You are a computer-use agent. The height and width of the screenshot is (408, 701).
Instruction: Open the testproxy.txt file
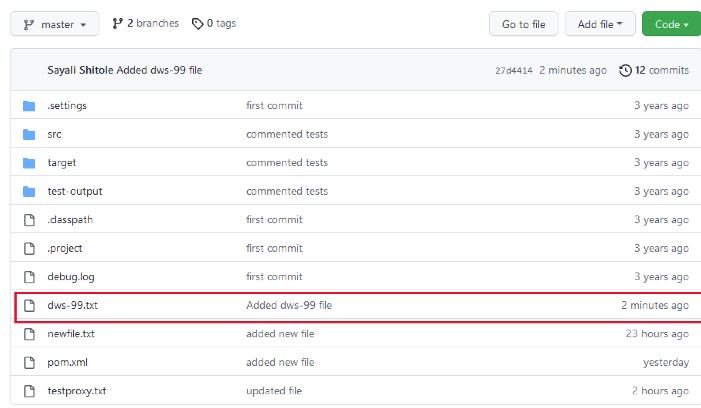coord(76,391)
